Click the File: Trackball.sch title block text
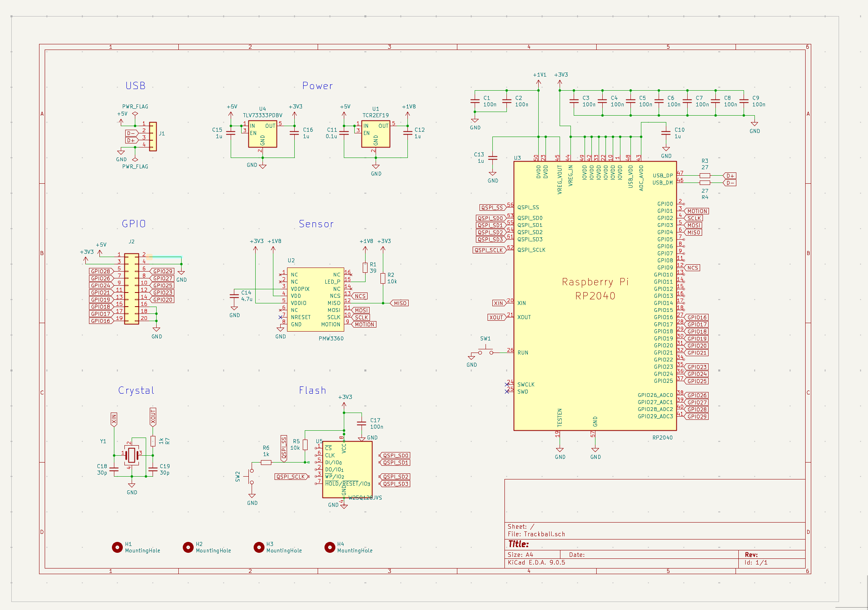This screenshot has height=610, width=868. pos(536,534)
